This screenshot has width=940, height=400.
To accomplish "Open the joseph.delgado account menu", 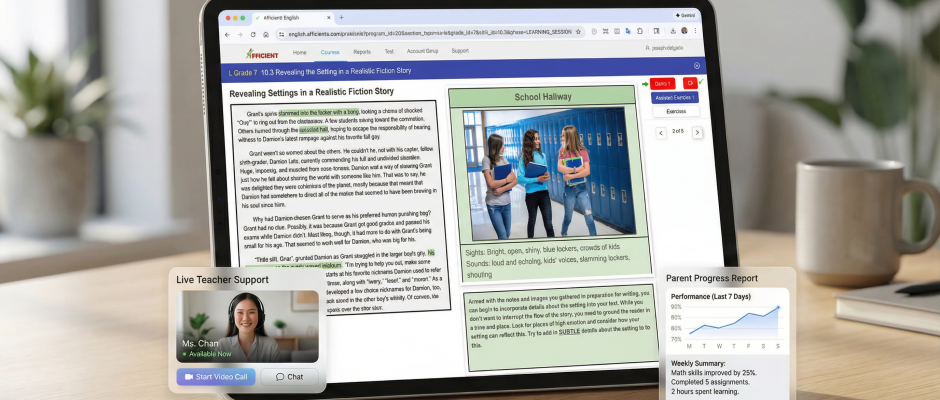I will point(670,51).
